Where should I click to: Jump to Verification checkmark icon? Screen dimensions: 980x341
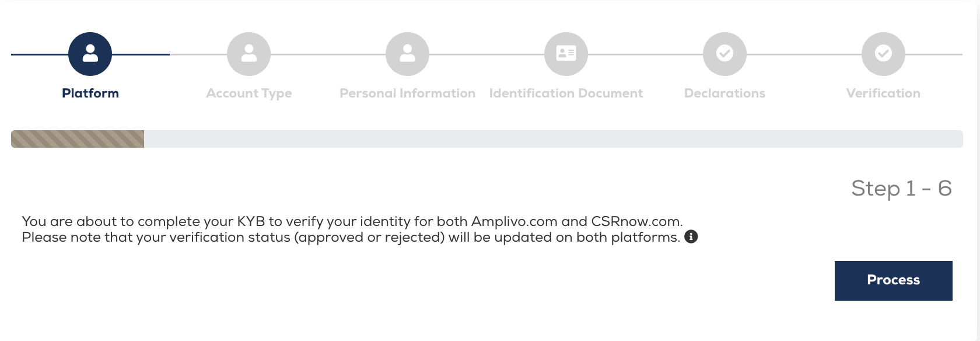point(883,54)
